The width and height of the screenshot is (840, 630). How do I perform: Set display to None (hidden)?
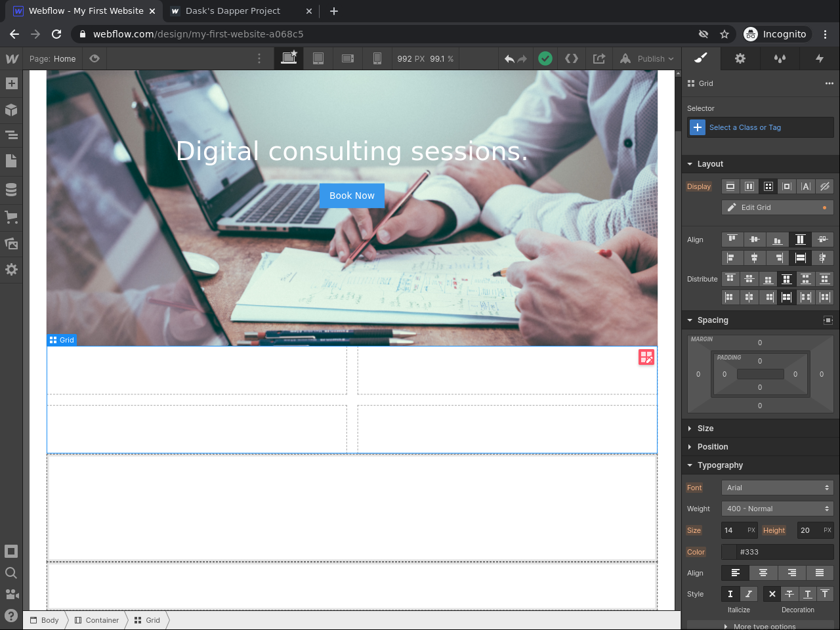coord(825,186)
